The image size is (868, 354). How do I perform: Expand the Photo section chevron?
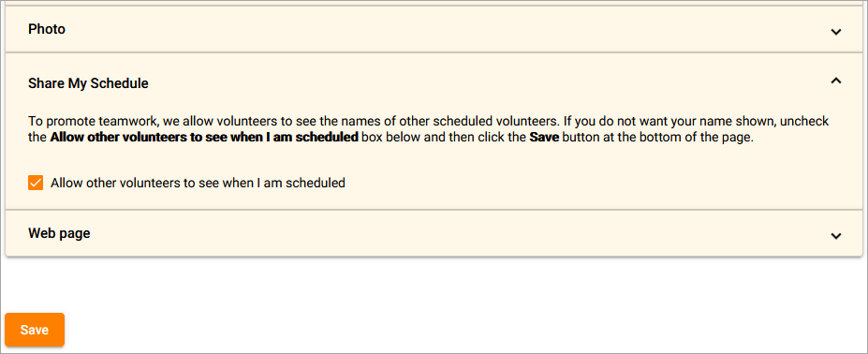coord(836,32)
